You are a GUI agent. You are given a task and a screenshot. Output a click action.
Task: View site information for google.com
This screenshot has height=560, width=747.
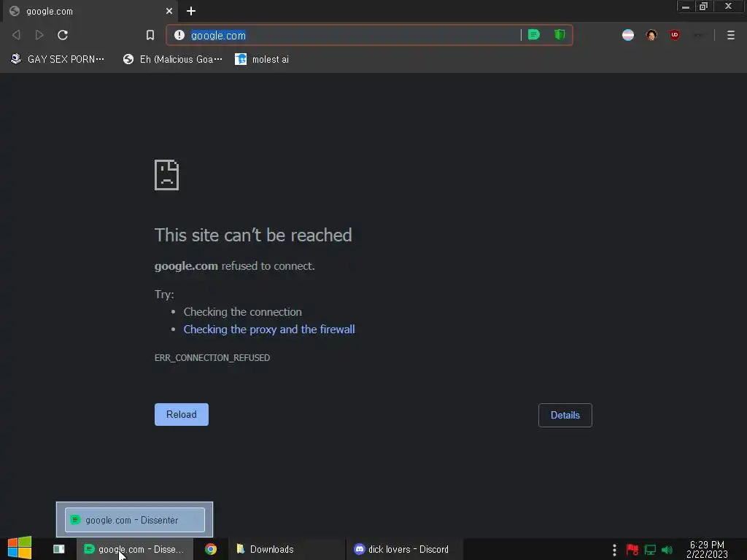[x=179, y=35]
